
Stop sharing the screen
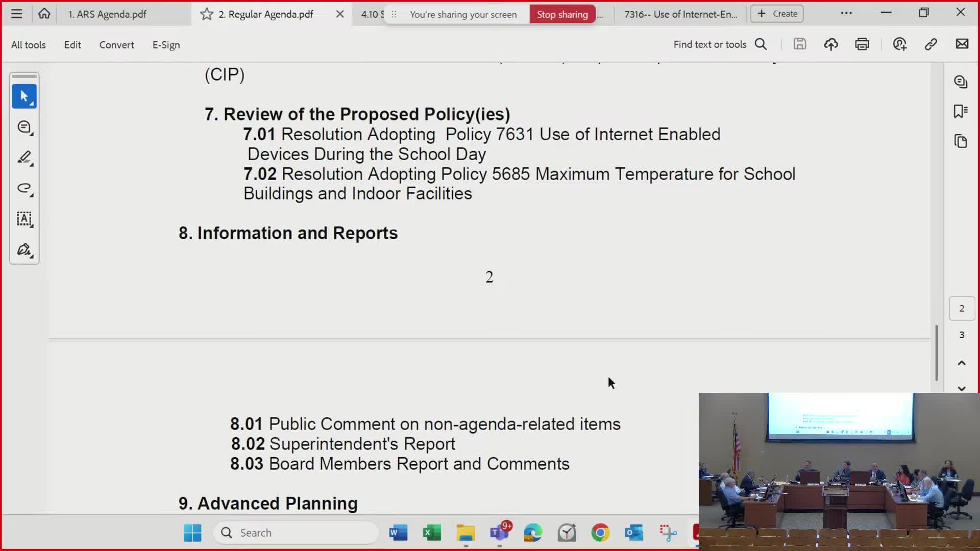pos(562,14)
